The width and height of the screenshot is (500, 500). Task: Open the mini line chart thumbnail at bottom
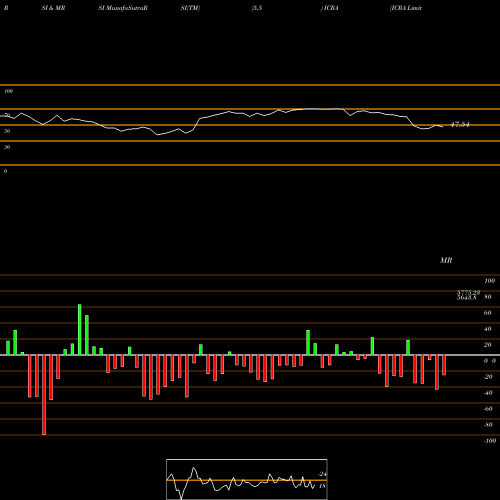[247, 479]
